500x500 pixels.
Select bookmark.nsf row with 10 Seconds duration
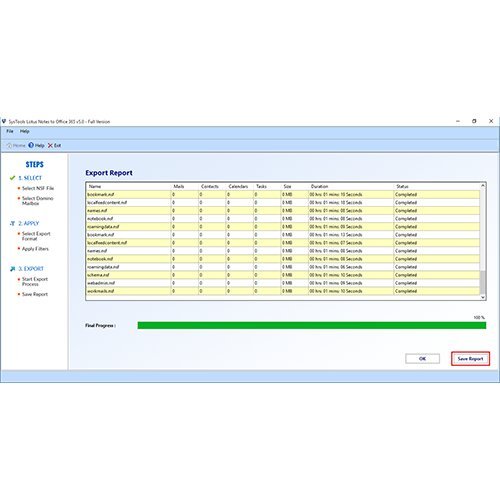click(283, 194)
